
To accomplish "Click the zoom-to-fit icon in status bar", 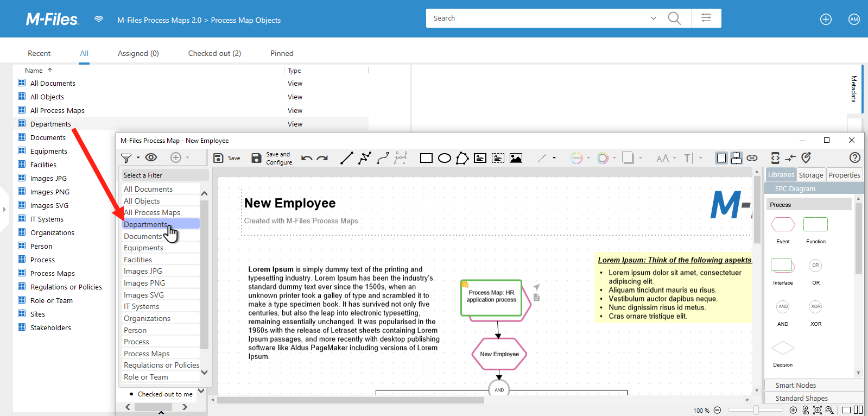I will (x=818, y=410).
